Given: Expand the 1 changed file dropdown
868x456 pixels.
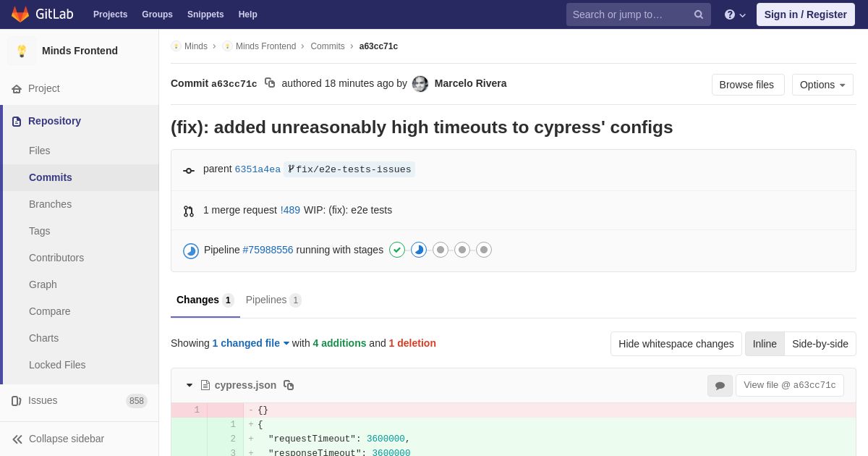Looking at the screenshot, I should click(250, 343).
